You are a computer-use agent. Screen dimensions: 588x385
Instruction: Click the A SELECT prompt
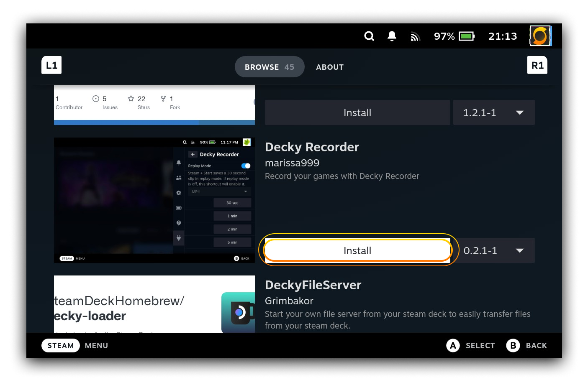coord(471,345)
